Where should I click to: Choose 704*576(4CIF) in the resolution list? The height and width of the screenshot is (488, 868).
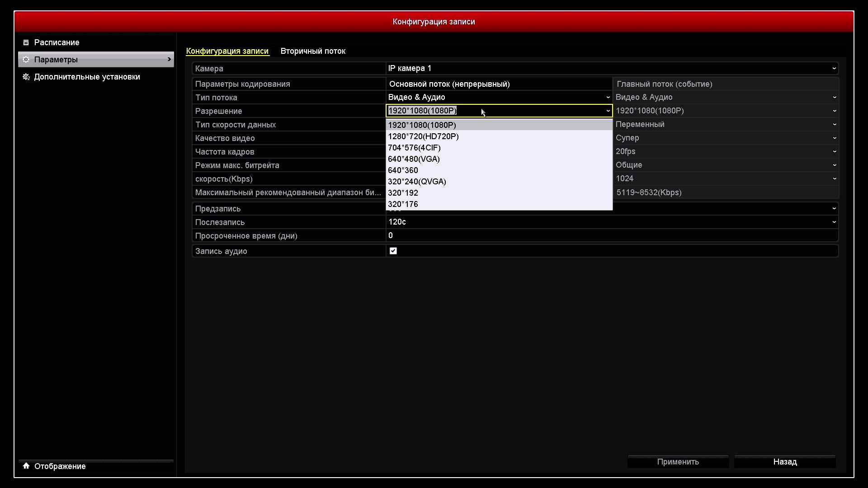pyautogui.click(x=499, y=148)
